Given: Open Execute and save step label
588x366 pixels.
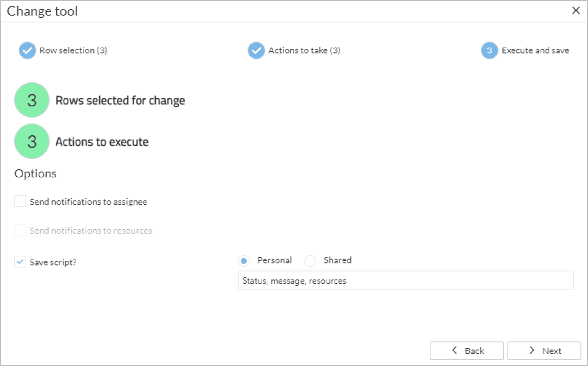Looking at the screenshot, I should [535, 50].
